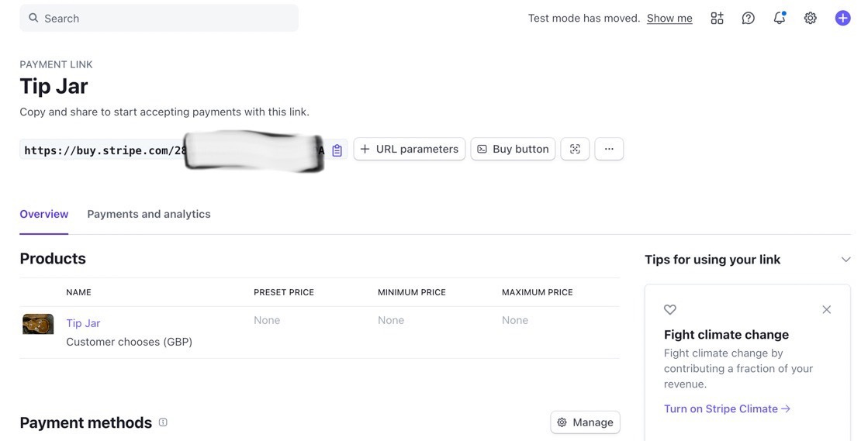Click into the Search field
Image resolution: width=868 pixels, height=441 pixels.
[159, 18]
